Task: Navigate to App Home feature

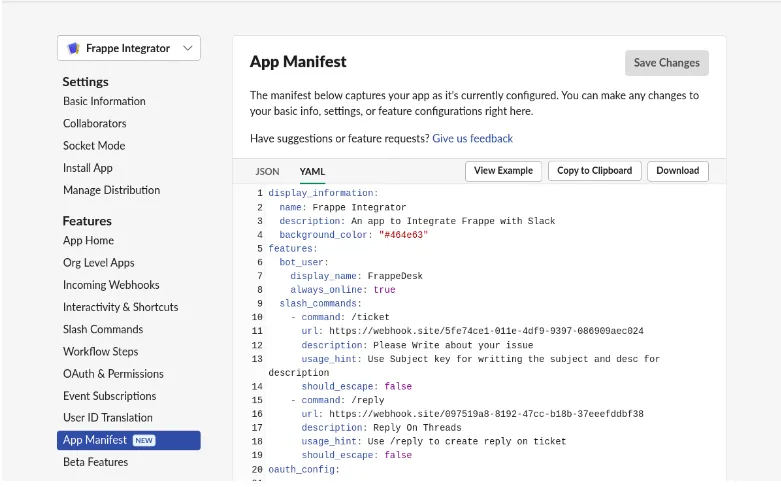Action: point(89,241)
